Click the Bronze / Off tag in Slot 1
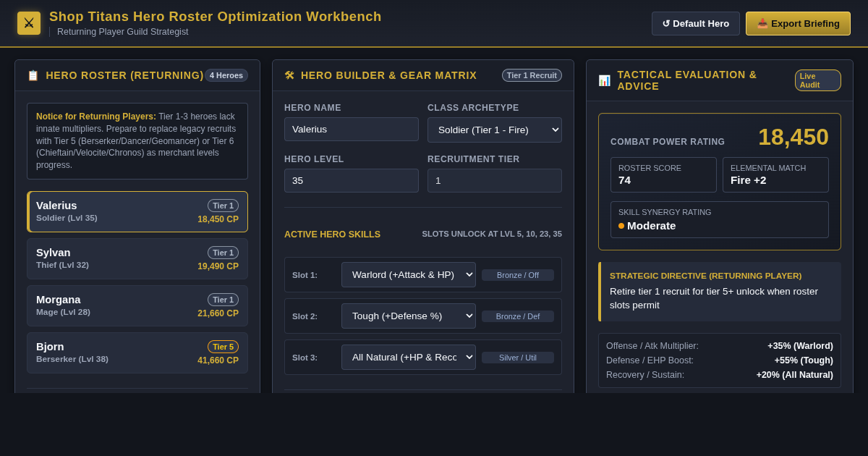 (x=518, y=275)
